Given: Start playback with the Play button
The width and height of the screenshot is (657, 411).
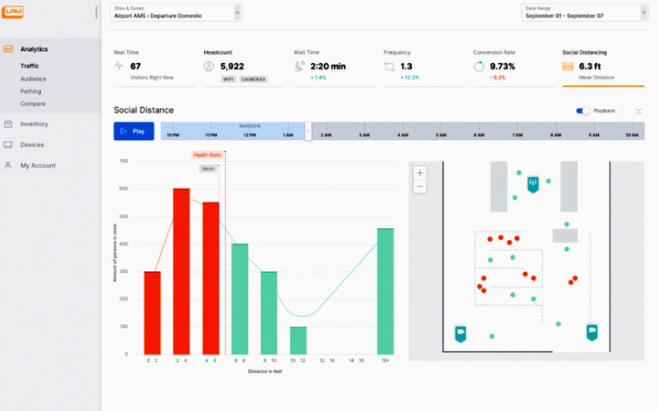Looking at the screenshot, I should tap(134, 131).
